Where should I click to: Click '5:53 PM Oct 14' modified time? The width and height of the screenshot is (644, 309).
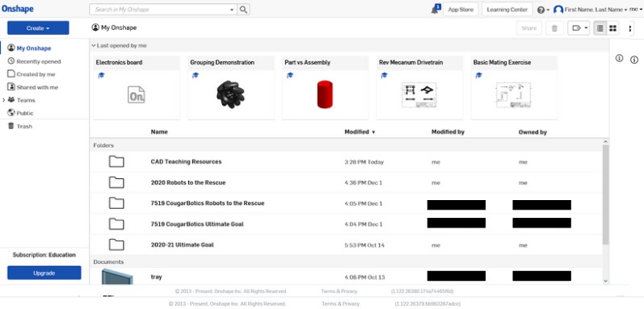[364, 245]
